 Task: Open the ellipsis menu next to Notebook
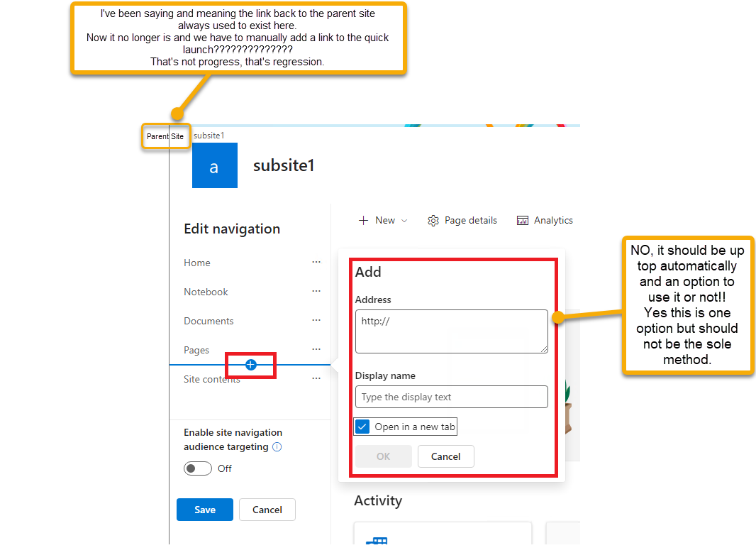tap(316, 291)
